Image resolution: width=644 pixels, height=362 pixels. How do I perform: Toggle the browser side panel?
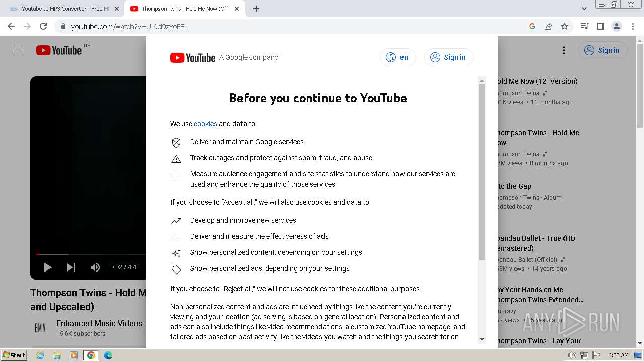click(600, 26)
